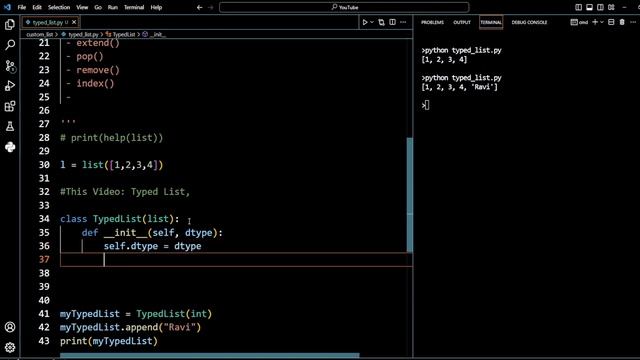640x360 pixels.
Task: Go forward with navigation arrow
Action: (211, 7)
